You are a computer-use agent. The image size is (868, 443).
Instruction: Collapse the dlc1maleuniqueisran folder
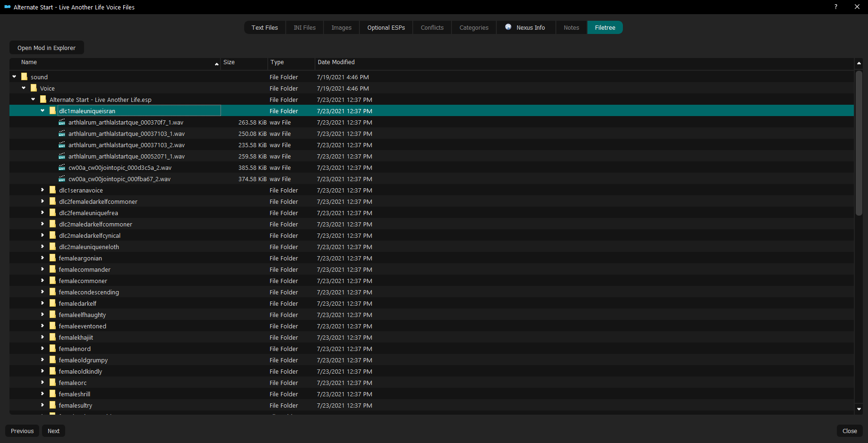[x=43, y=110]
